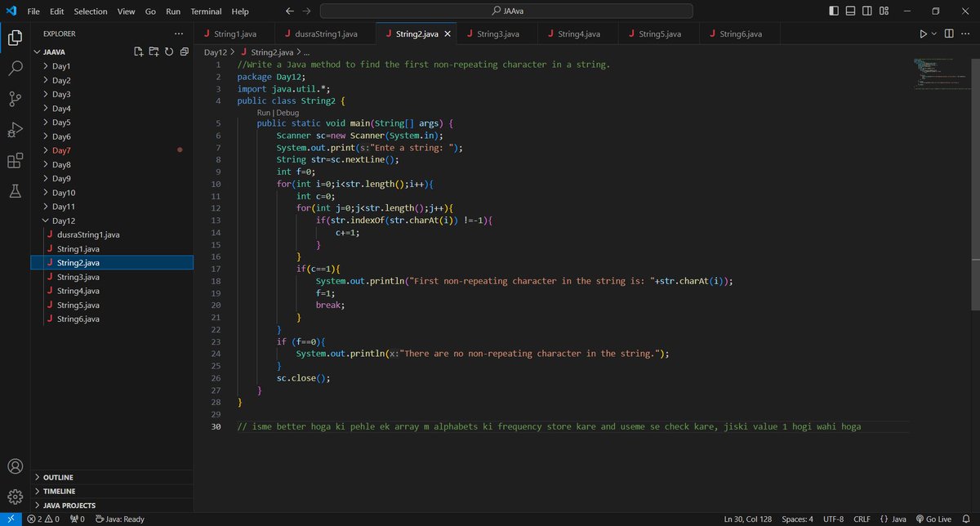The height and width of the screenshot is (526, 980).
Task: Create a new file in JAAVA explorer
Action: tap(139, 51)
